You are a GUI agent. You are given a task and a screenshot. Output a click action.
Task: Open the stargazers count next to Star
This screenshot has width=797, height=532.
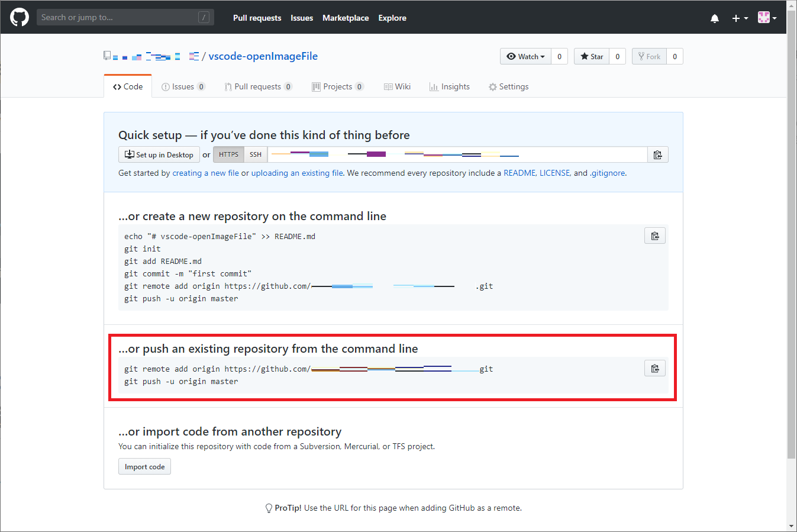point(618,56)
